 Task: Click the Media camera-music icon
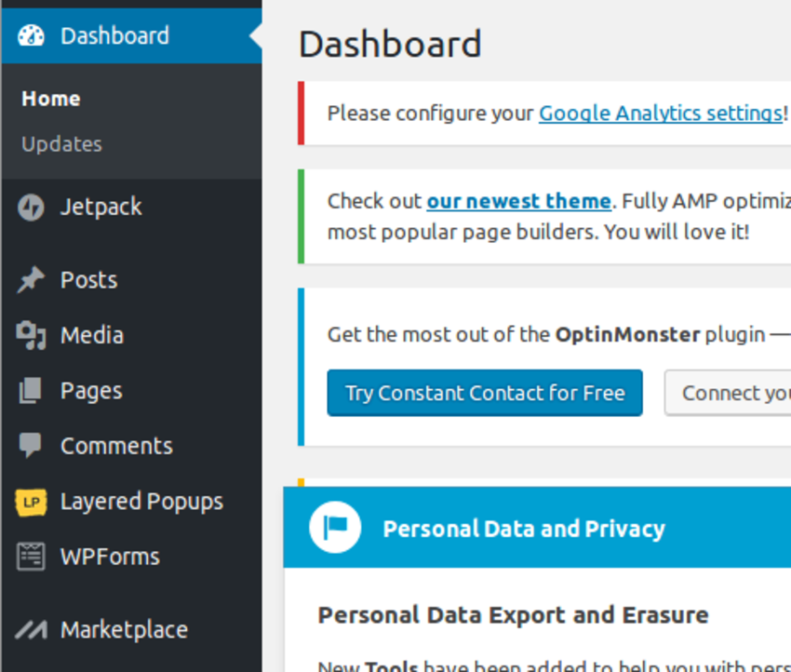point(31,335)
